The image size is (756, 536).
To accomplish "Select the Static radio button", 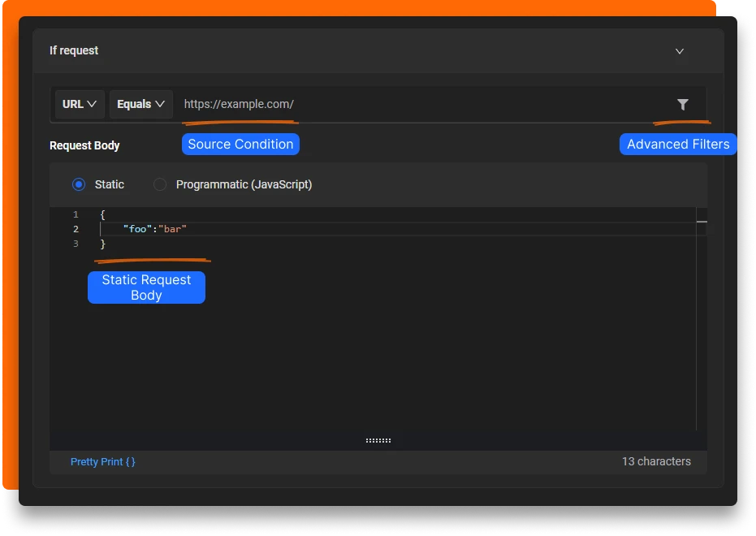I will coord(79,184).
